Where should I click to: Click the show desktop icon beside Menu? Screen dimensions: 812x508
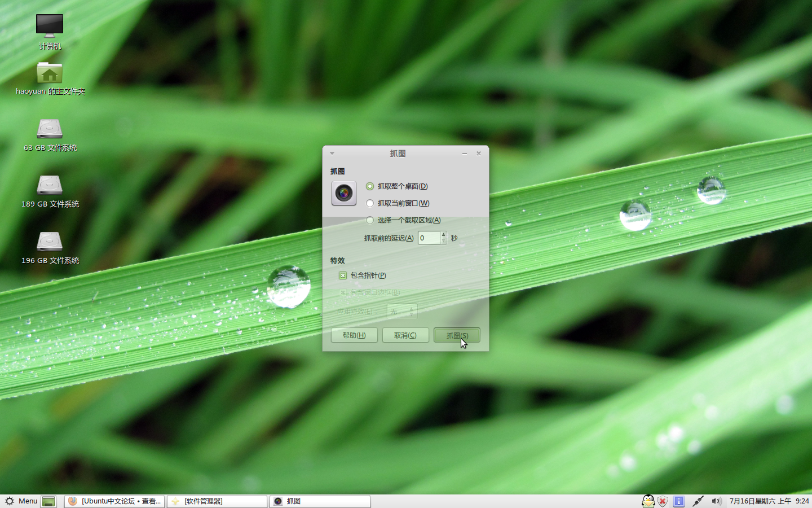[x=49, y=501]
